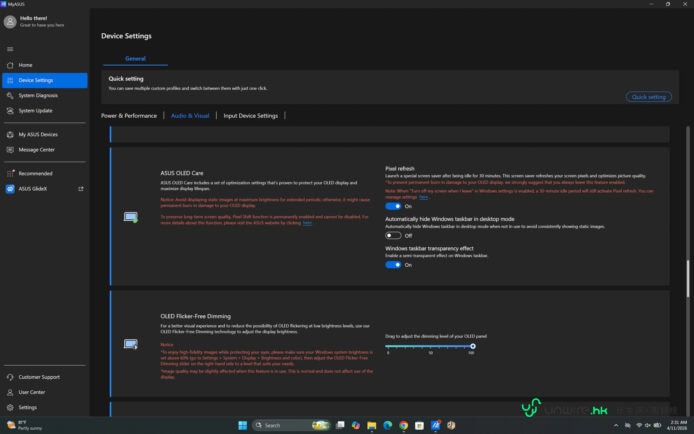Collapse the sidebar with hamburger menu icon
Viewport: 694px width, 434px height.
point(10,49)
